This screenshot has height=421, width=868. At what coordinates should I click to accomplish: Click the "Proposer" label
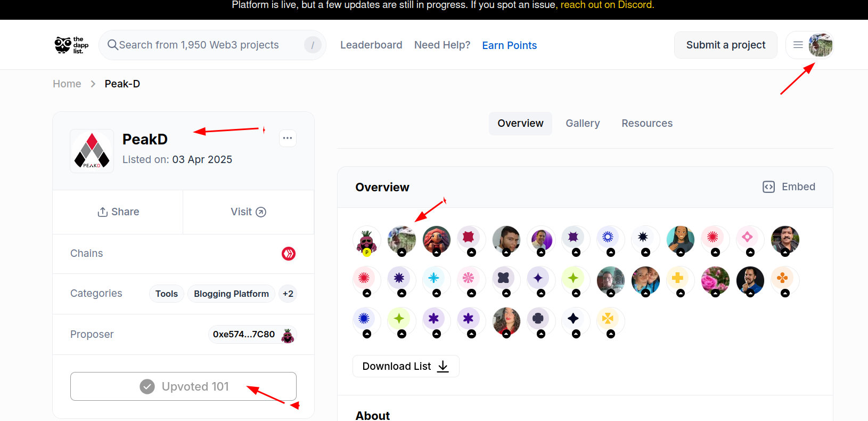click(x=92, y=335)
